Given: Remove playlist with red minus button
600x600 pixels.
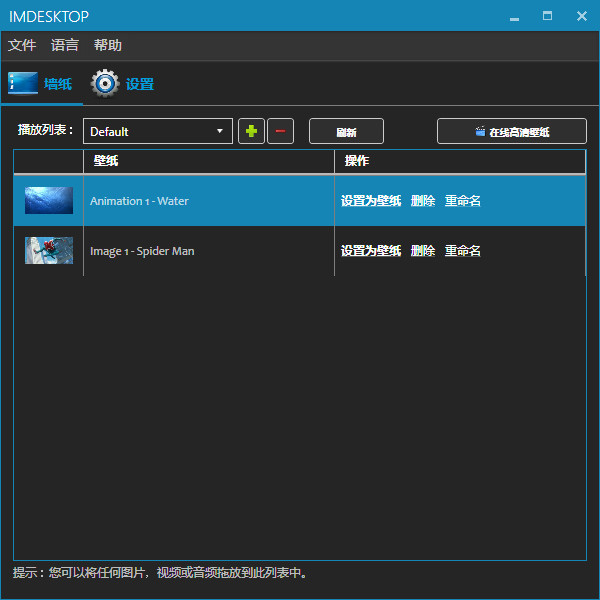Looking at the screenshot, I should [x=280, y=131].
